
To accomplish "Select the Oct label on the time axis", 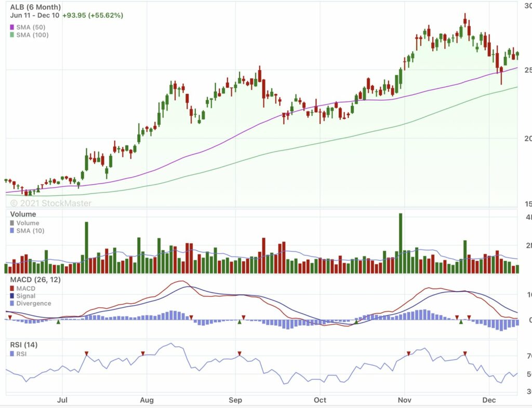I will [x=320, y=400].
